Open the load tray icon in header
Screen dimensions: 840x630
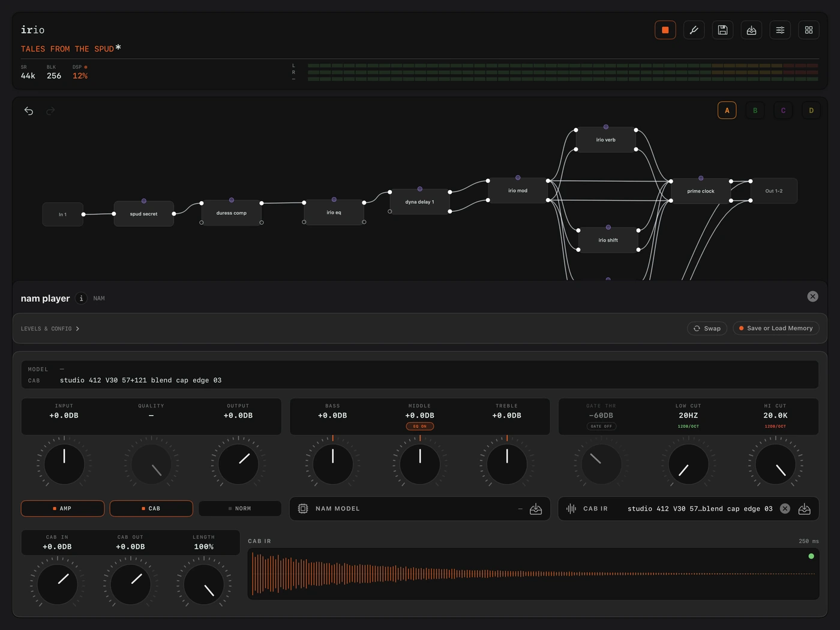point(751,30)
